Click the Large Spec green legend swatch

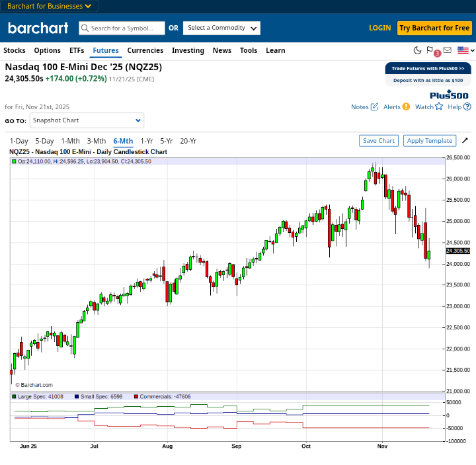(14, 396)
